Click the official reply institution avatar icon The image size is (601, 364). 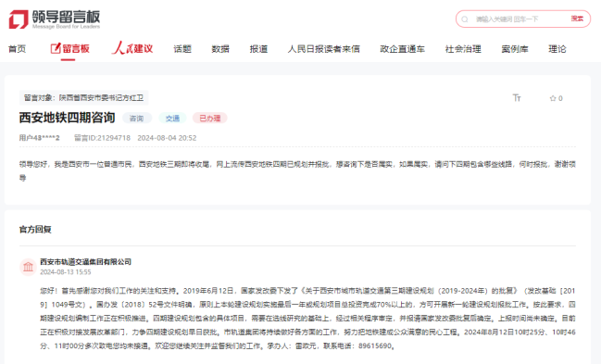[28, 267]
